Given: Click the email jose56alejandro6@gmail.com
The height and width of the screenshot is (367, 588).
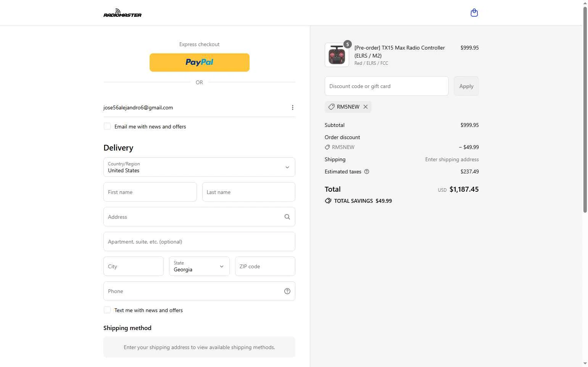Looking at the screenshot, I should 138,107.
